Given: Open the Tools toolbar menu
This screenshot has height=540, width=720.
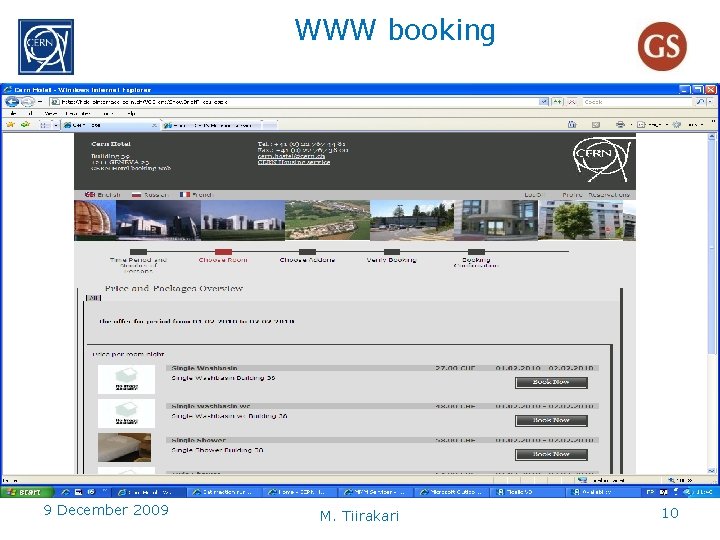Looking at the screenshot, I should pos(687,124).
